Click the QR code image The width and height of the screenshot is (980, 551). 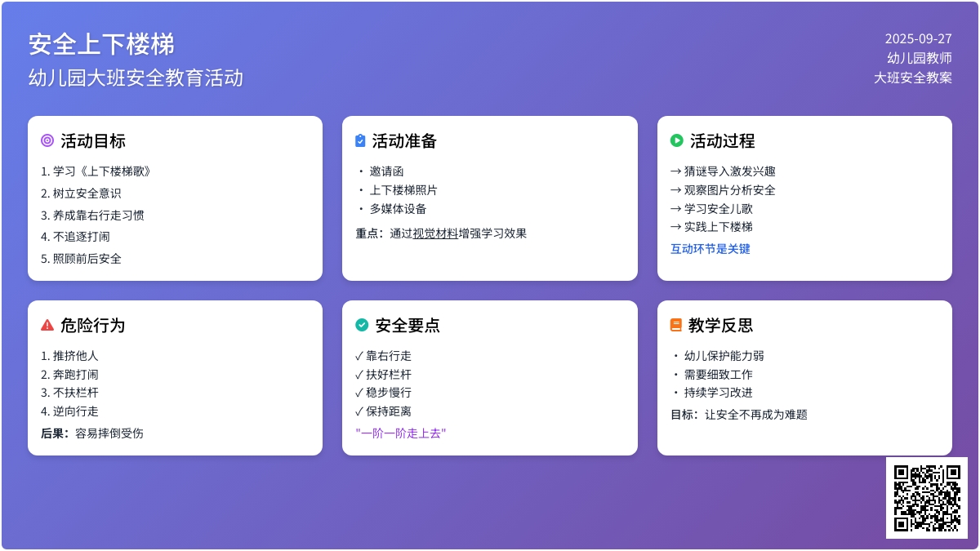(927, 497)
